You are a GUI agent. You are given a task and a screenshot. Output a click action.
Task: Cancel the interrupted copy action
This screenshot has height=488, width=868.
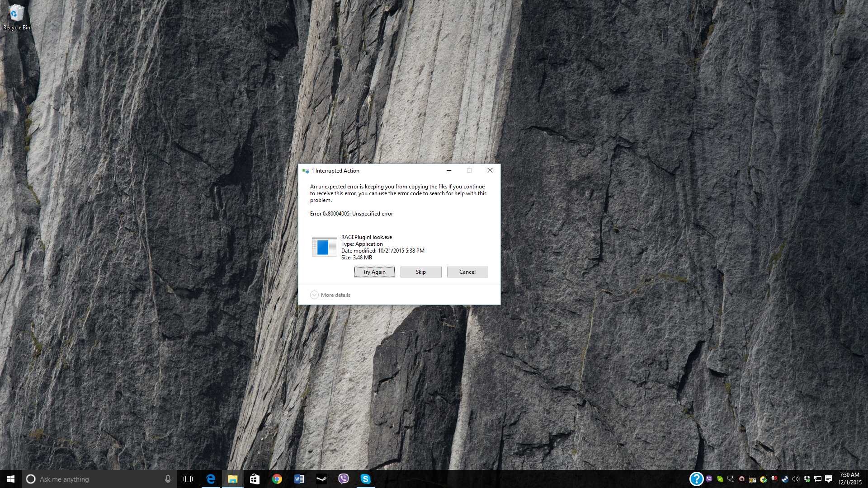coord(467,272)
